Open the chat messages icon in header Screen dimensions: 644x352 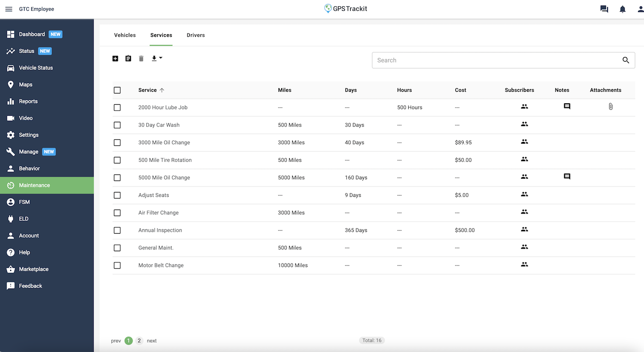click(x=604, y=9)
